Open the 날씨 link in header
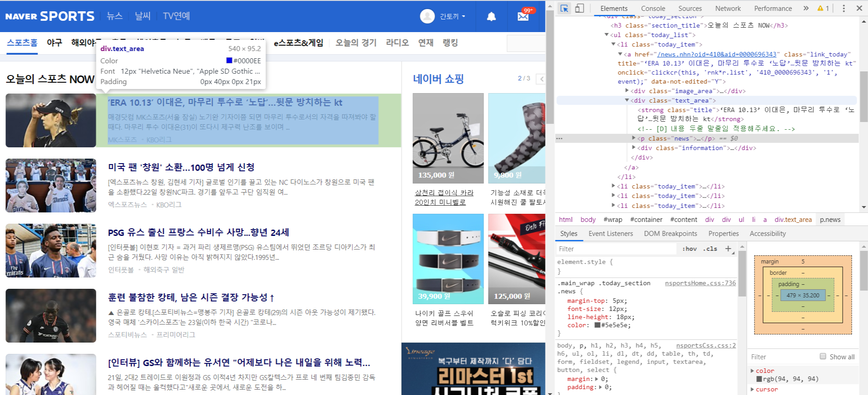Viewport: 868px width, 395px height. pyautogui.click(x=142, y=16)
